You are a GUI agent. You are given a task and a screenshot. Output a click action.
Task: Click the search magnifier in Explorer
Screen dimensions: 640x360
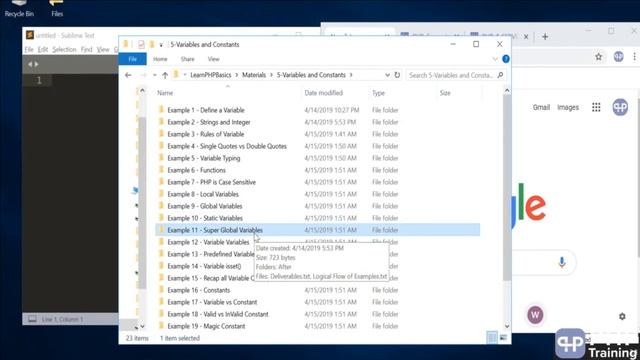coord(500,75)
